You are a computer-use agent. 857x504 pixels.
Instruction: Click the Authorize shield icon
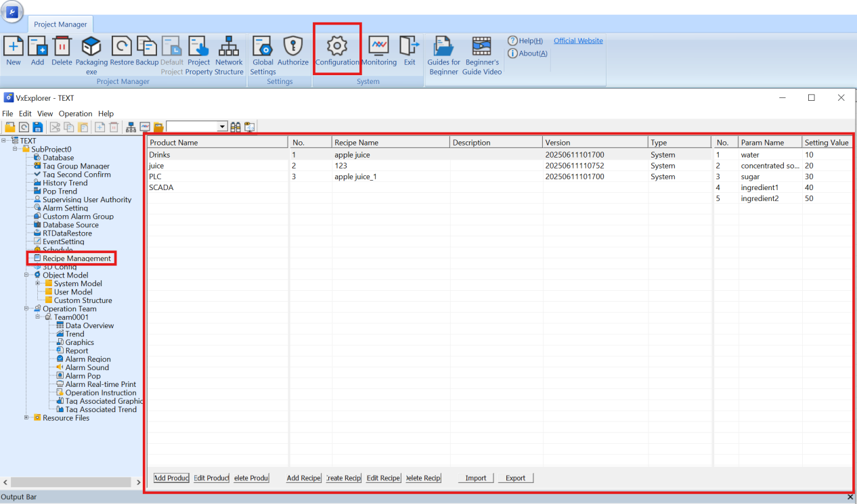293,46
